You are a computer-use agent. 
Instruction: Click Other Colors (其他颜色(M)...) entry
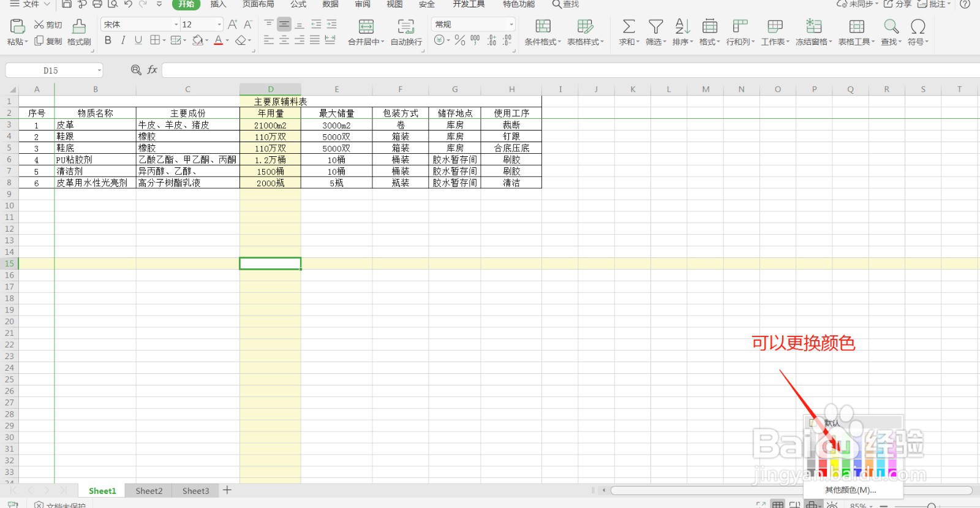point(850,490)
